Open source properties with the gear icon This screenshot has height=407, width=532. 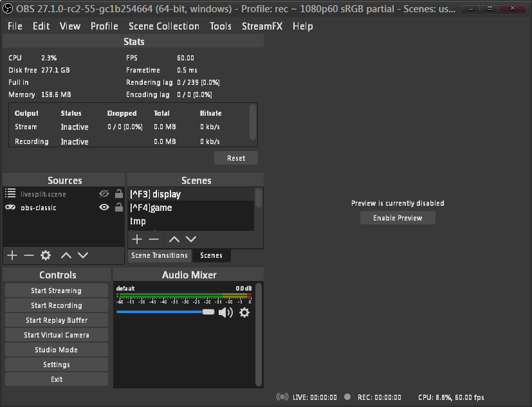click(45, 255)
